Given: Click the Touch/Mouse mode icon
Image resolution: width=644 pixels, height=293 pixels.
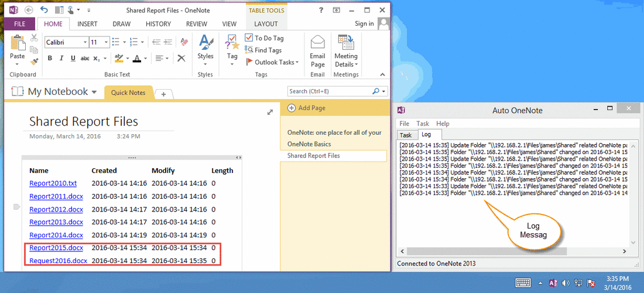Looking at the screenshot, I should (71, 11).
